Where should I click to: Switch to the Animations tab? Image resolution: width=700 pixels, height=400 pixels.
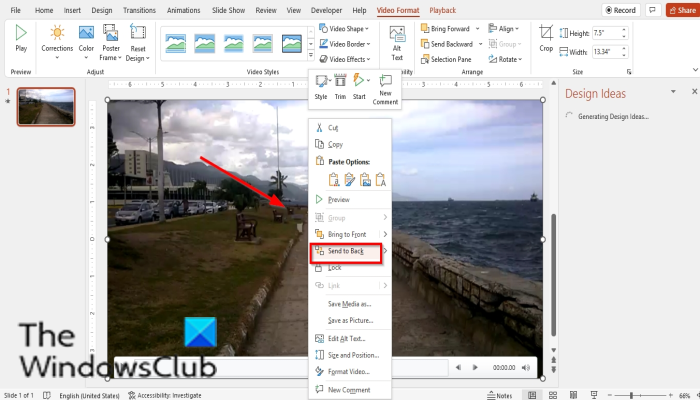[184, 10]
